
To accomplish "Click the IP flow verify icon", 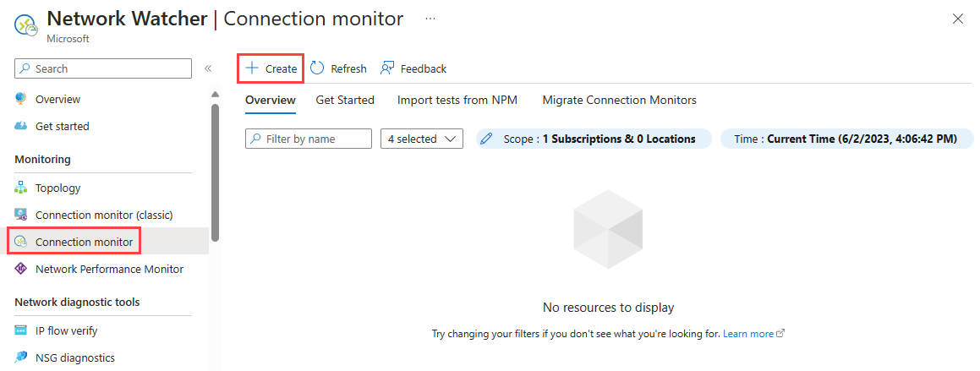I will tap(20, 330).
